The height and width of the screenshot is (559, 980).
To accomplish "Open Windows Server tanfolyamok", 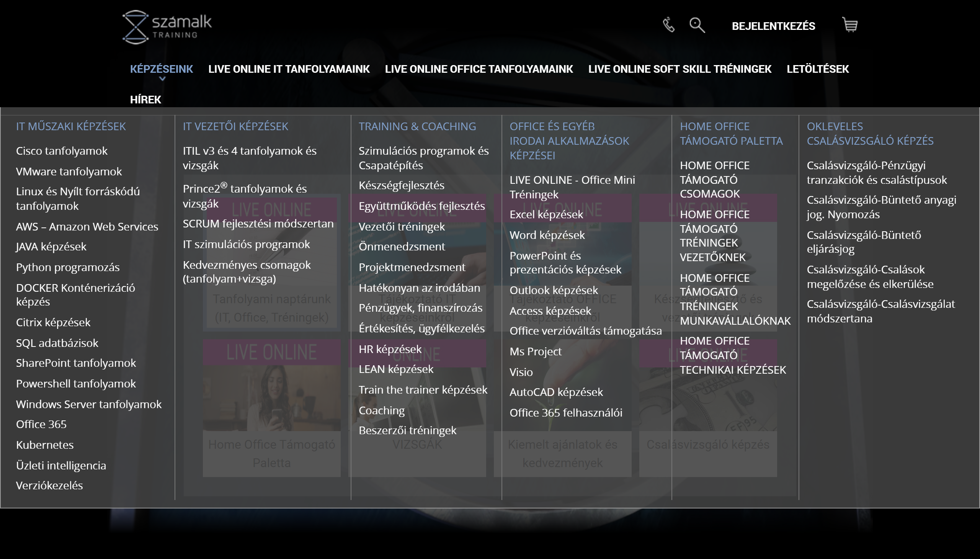I will point(89,405).
